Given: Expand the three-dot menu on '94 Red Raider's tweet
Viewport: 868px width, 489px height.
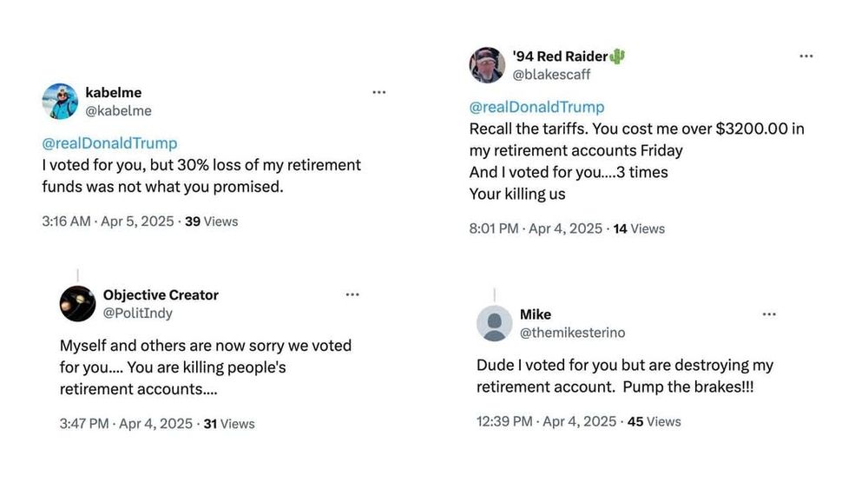Looking at the screenshot, I should pos(806,56).
